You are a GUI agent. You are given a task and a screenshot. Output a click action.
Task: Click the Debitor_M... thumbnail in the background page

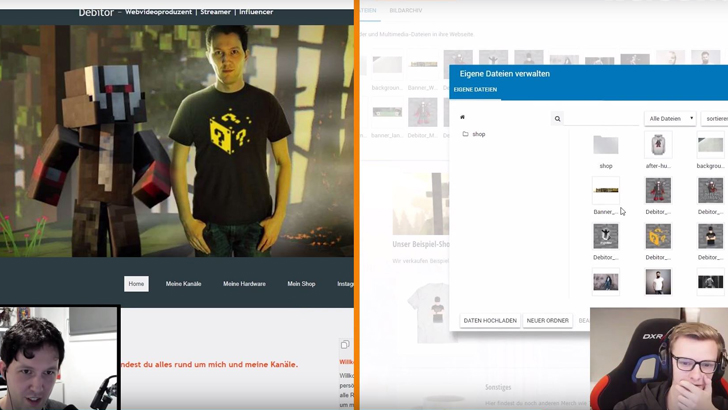pos(422,112)
